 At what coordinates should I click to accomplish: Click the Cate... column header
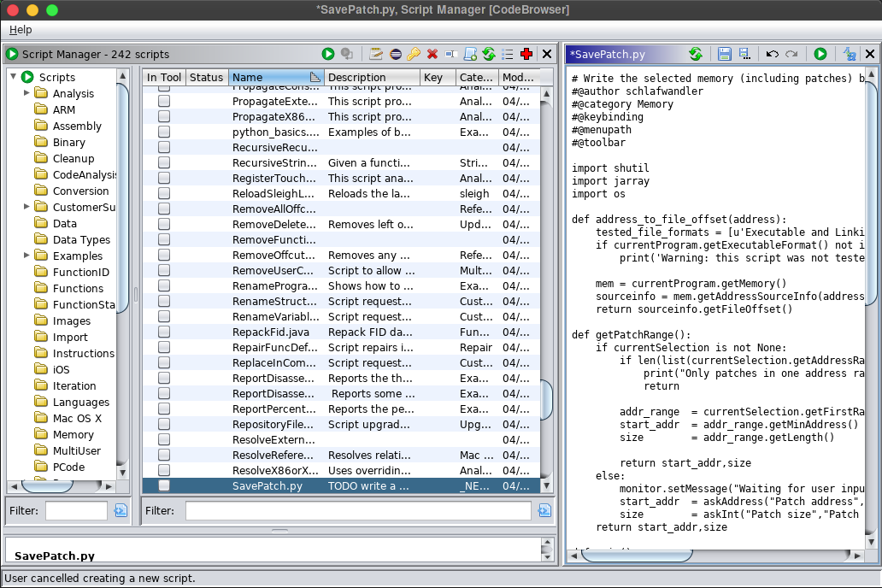(476, 77)
